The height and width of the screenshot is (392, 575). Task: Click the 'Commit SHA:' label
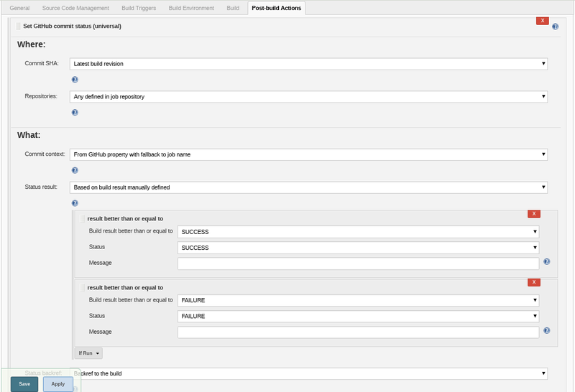click(x=42, y=63)
